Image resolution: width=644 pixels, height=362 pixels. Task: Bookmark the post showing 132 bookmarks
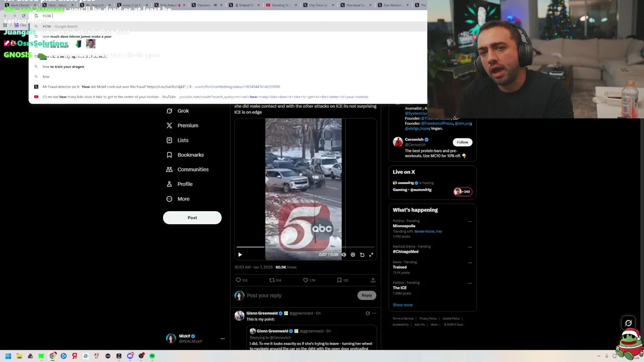coord(343,280)
